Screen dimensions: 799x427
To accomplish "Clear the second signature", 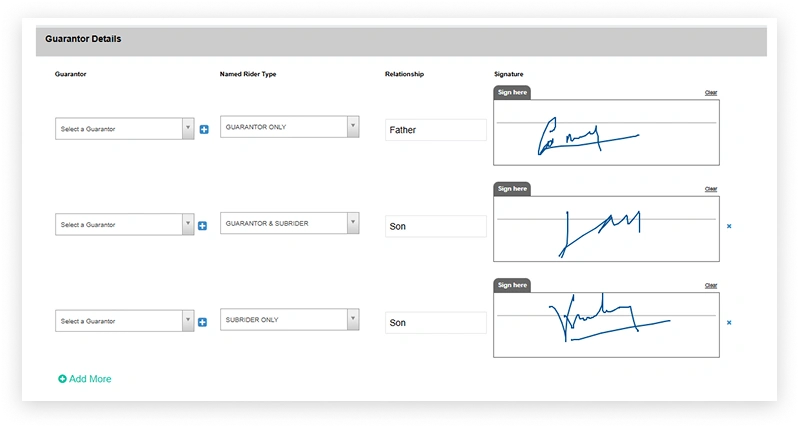I will point(711,189).
